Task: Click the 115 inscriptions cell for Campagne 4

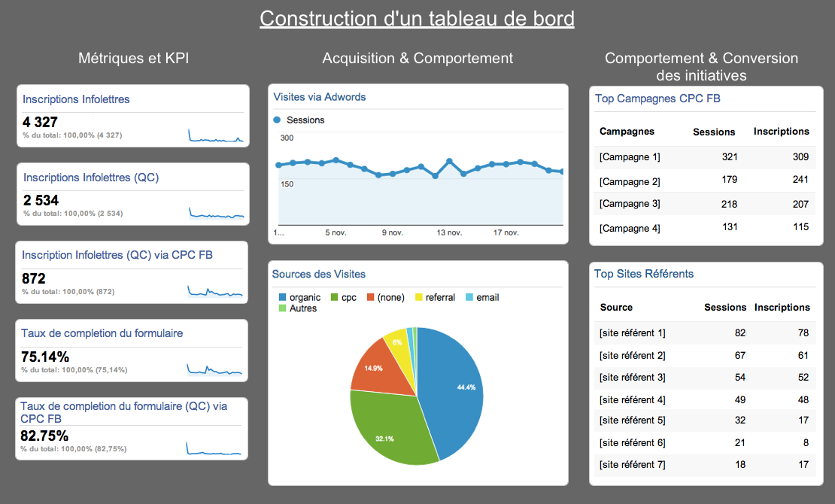Action: (801, 227)
